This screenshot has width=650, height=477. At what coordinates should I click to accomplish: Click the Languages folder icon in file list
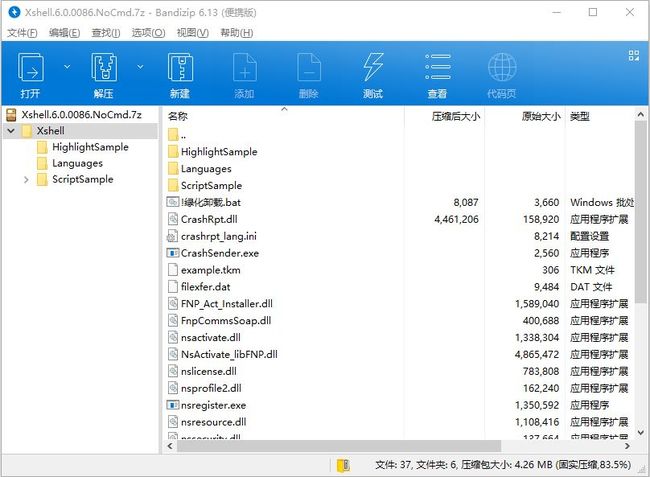coord(173,168)
